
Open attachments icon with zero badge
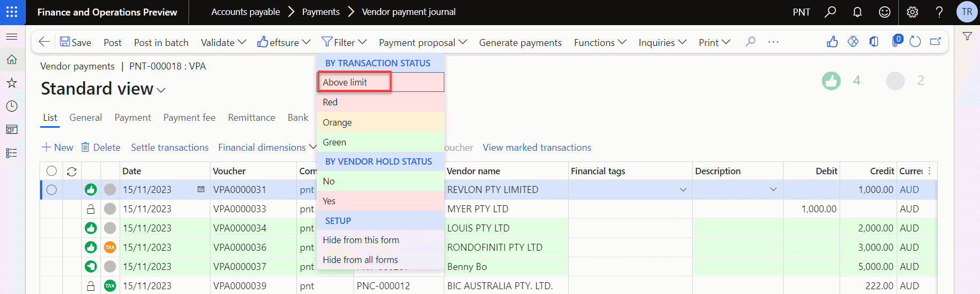(x=897, y=41)
